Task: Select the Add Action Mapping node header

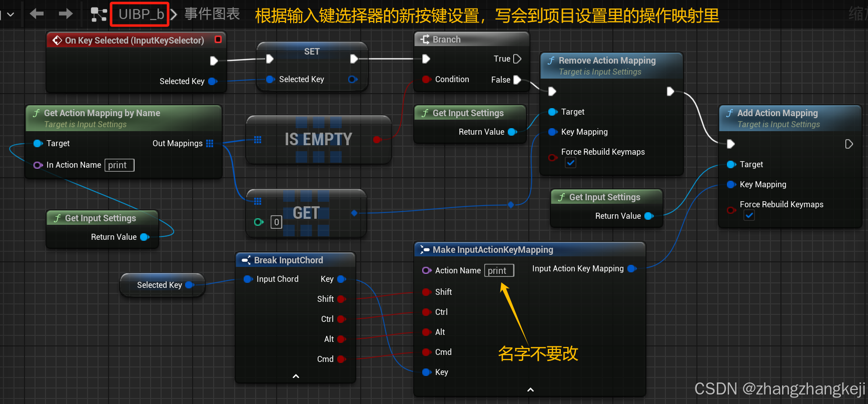Action: point(790,118)
